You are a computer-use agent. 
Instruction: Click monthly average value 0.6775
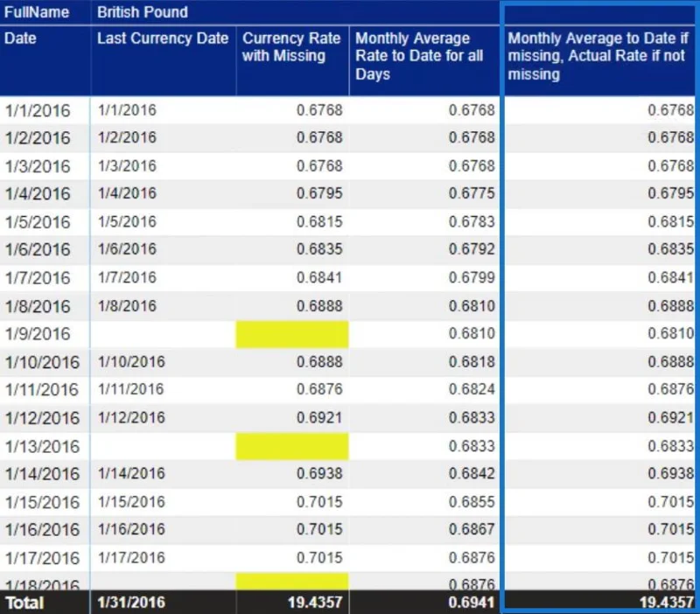(472, 193)
